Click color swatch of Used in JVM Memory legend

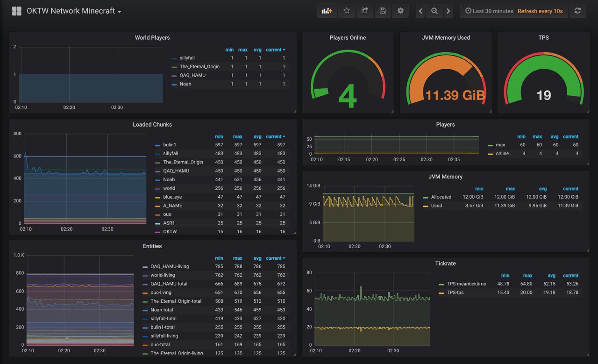[425, 206]
